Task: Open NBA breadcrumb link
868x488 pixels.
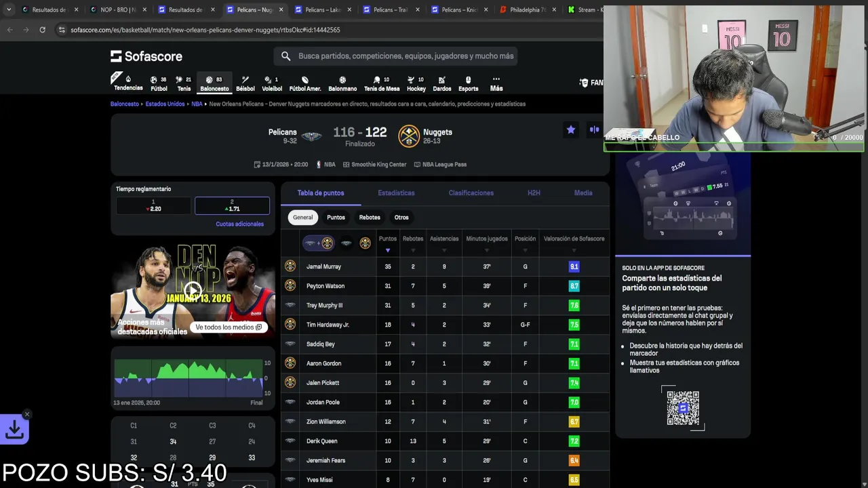Action: click(x=197, y=104)
